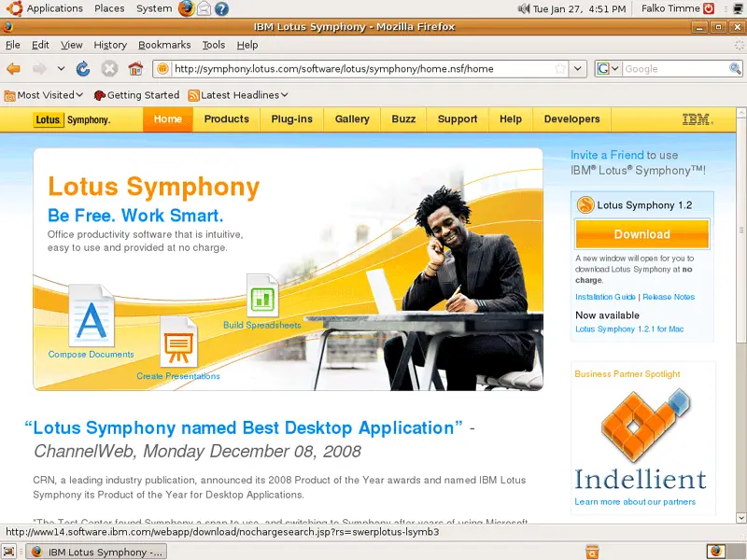
Task: Click the Firefox icon in bottom-right panel
Action: 715,552
